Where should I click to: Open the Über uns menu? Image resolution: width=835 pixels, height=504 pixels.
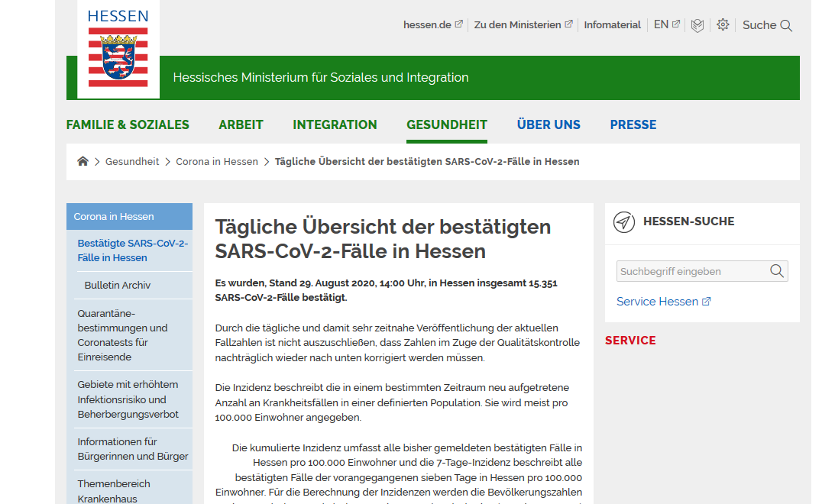tap(549, 124)
